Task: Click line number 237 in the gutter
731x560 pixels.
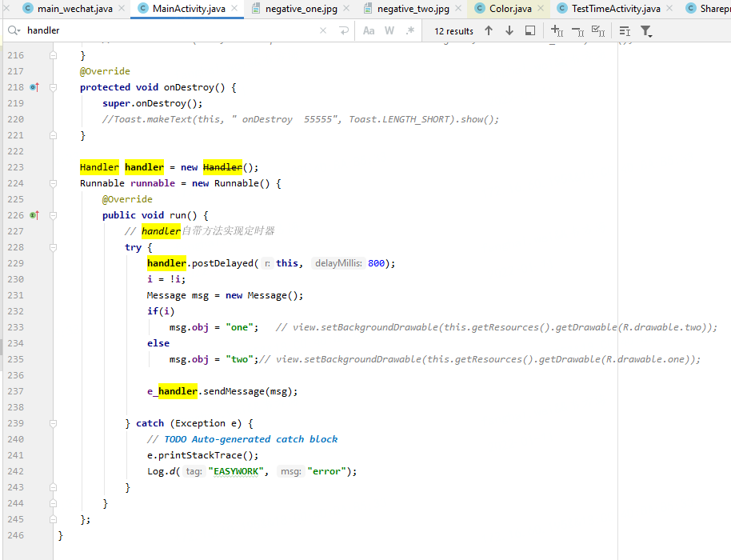Action: [x=15, y=391]
